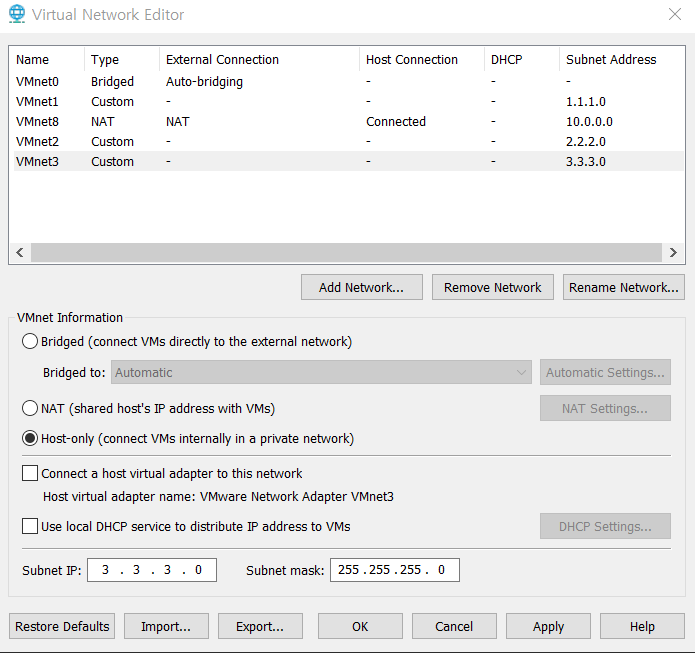Screen dimensions: 695x653
Task: Click subnet address 1.1.1.0
Action: tap(586, 102)
